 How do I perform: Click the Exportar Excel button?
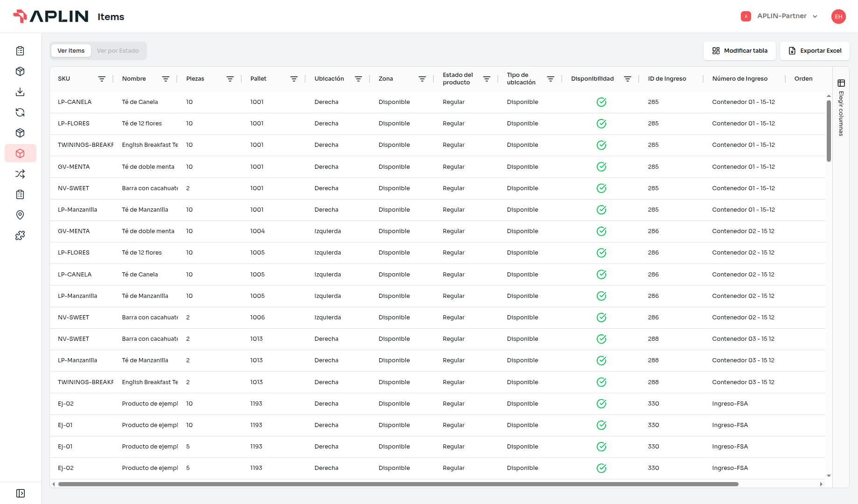coord(815,51)
